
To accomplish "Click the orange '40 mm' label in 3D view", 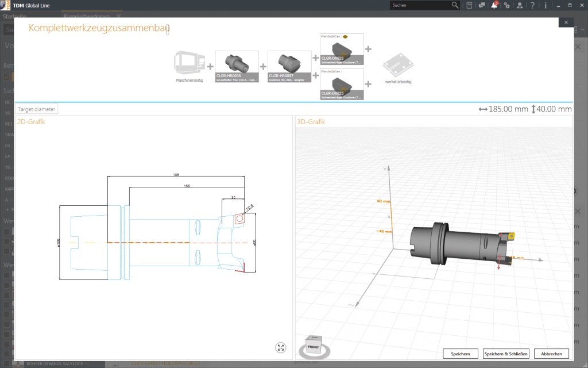I will 383,201.
